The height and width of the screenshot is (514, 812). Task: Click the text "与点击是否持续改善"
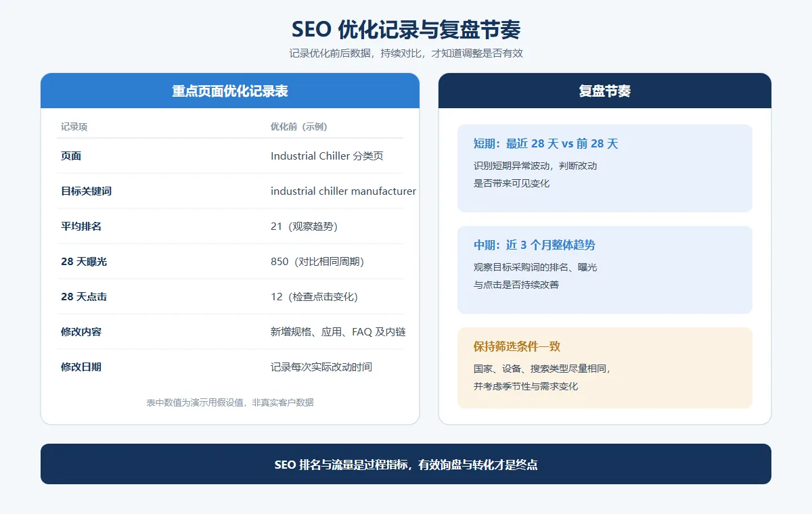tap(516, 285)
